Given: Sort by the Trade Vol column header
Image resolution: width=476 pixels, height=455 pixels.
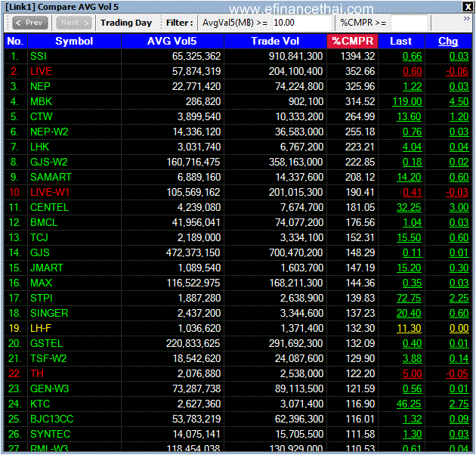Looking at the screenshot, I should pos(275,41).
